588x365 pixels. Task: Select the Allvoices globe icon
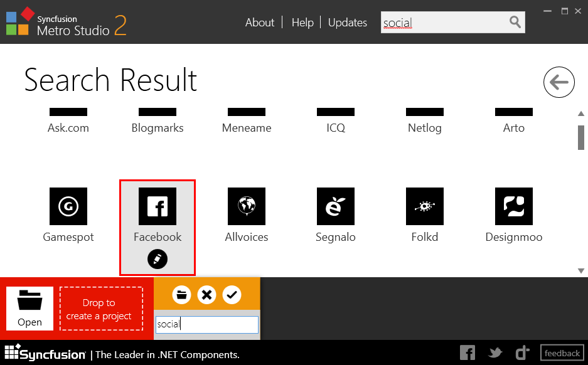coord(247,206)
